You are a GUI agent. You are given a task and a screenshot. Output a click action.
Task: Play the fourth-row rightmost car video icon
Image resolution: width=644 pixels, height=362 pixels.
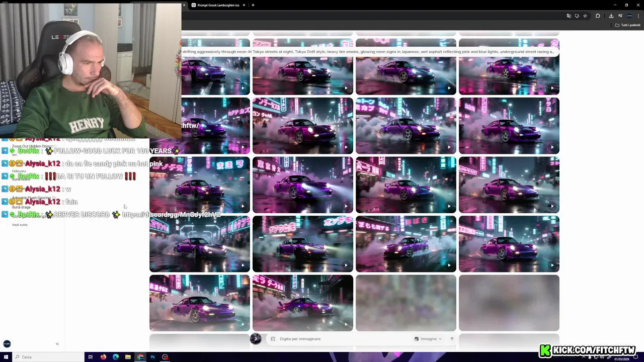tap(552, 265)
